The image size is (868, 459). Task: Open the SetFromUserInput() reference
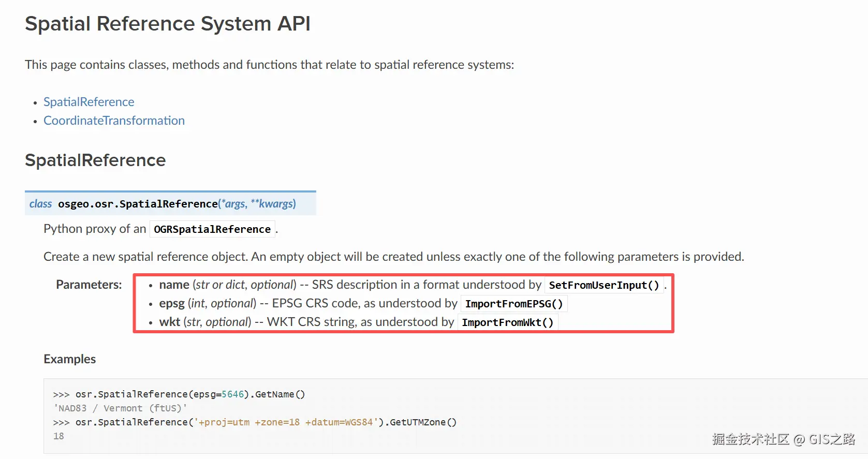604,285
